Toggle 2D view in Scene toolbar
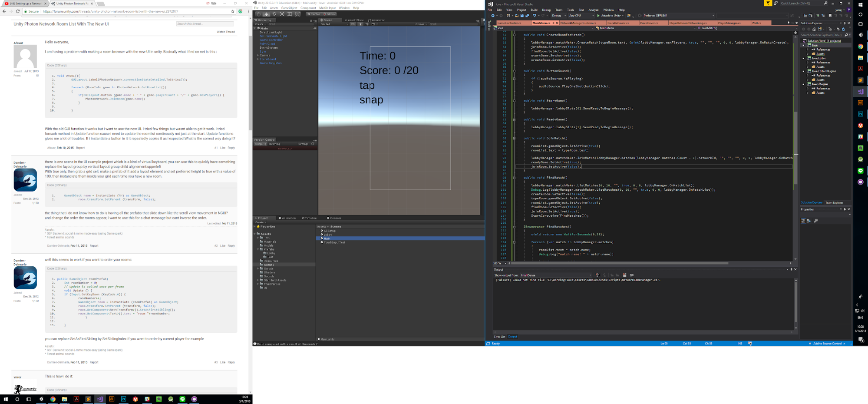This screenshot has width=868, height=404. click(353, 24)
